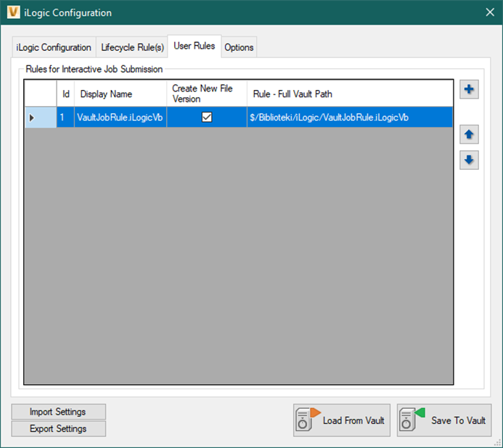This screenshot has height=448, width=503.
Task: Click the Id cell with value 1
Action: pyautogui.click(x=65, y=118)
